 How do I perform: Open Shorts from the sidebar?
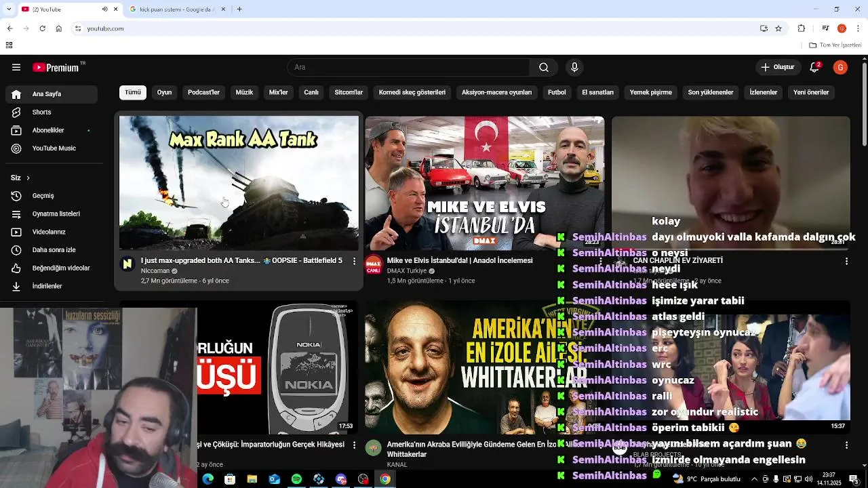click(52, 112)
